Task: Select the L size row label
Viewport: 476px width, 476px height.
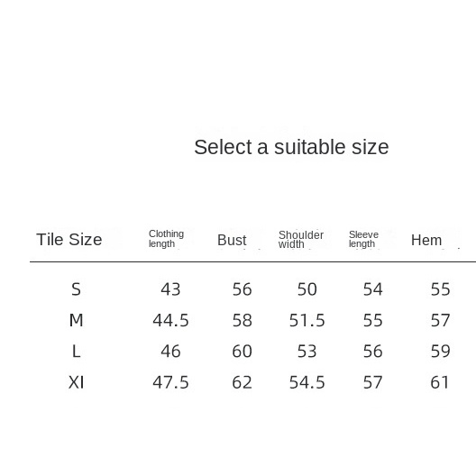Action: pyautogui.click(x=76, y=352)
